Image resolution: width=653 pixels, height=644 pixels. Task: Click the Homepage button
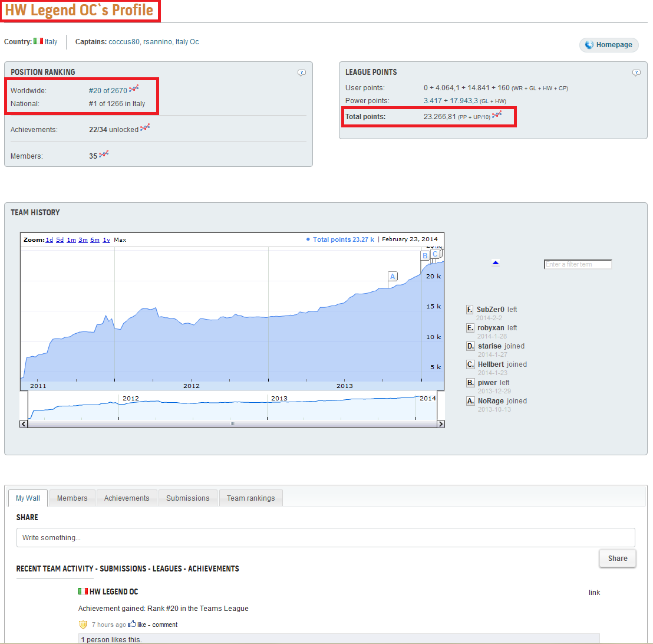609,45
